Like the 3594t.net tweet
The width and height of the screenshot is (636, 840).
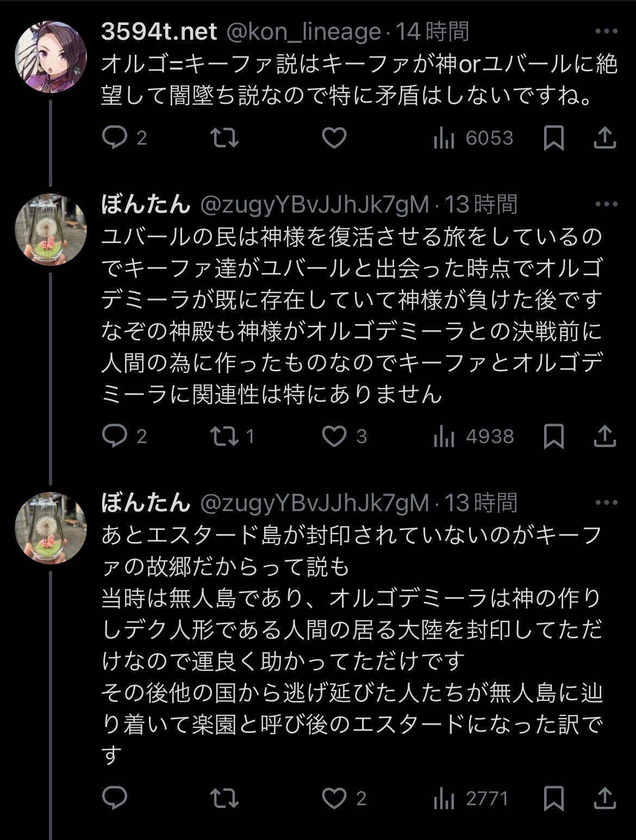click(x=334, y=138)
